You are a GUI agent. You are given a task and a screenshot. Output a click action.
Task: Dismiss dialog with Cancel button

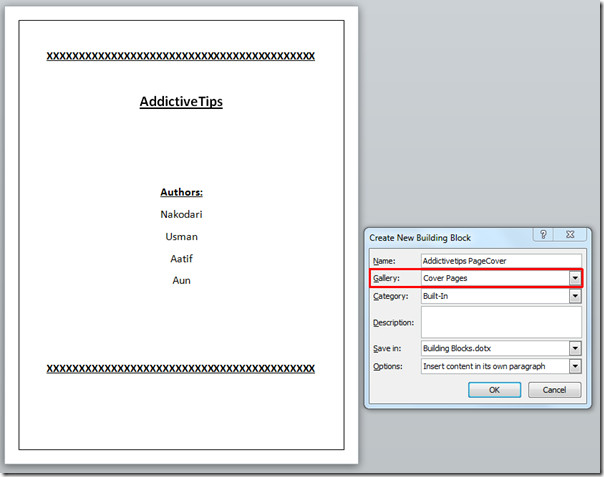[554, 390]
